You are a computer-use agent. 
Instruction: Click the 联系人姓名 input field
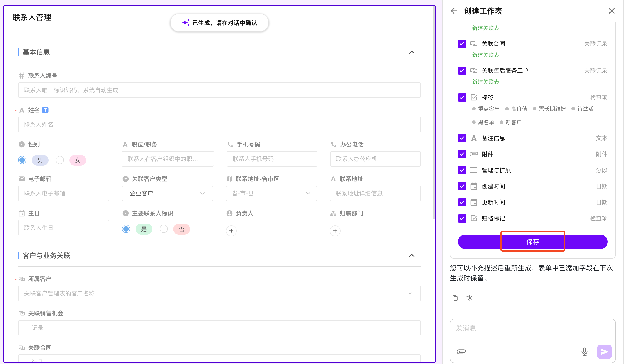coord(219,125)
